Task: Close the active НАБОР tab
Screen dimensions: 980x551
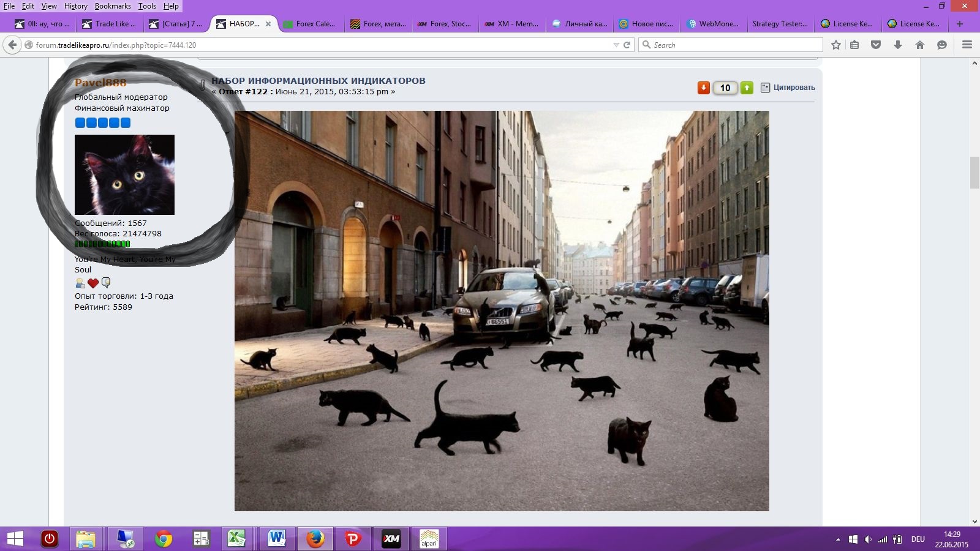Action: [x=268, y=24]
